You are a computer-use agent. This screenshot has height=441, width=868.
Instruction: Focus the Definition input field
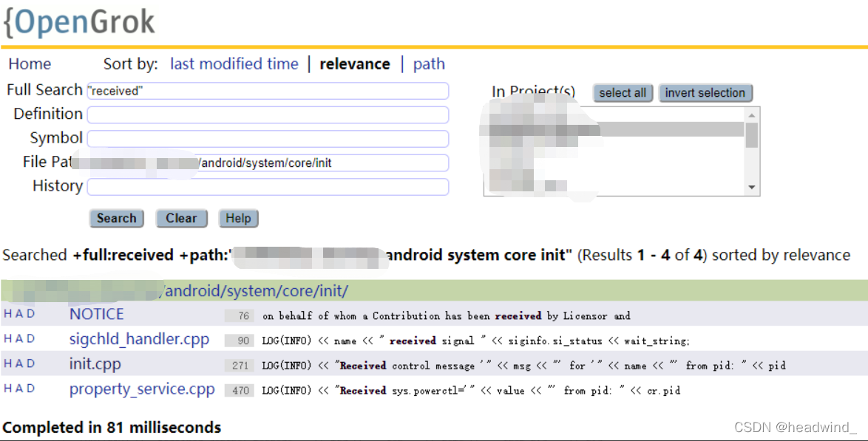pyautogui.click(x=268, y=114)
